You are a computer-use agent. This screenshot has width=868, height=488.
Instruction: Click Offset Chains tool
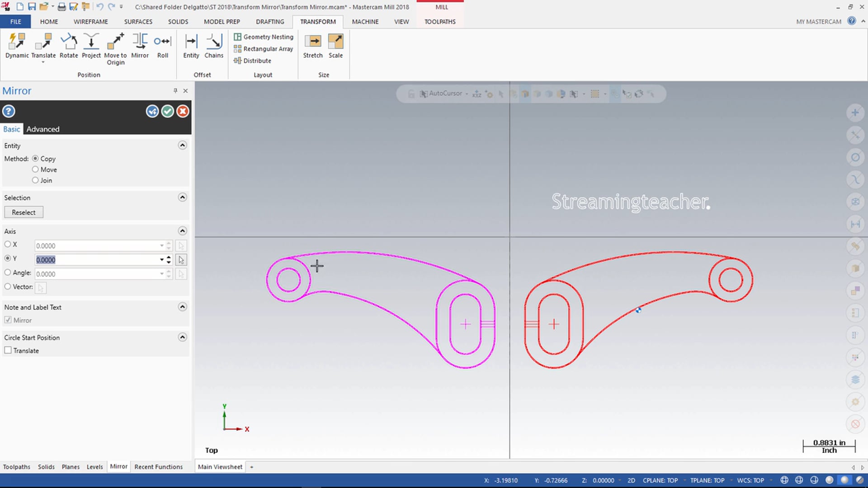click(x=214, y=46)
